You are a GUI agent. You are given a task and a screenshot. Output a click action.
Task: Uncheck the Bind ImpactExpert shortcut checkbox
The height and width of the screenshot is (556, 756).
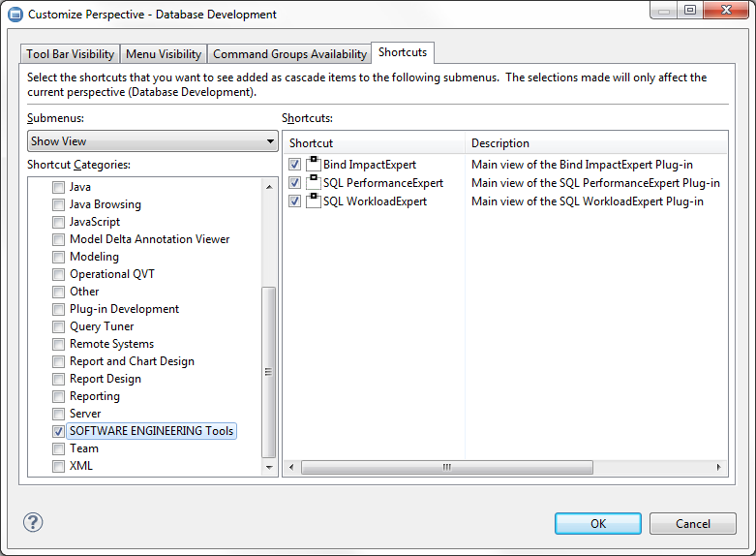click(x=295, y=165)
